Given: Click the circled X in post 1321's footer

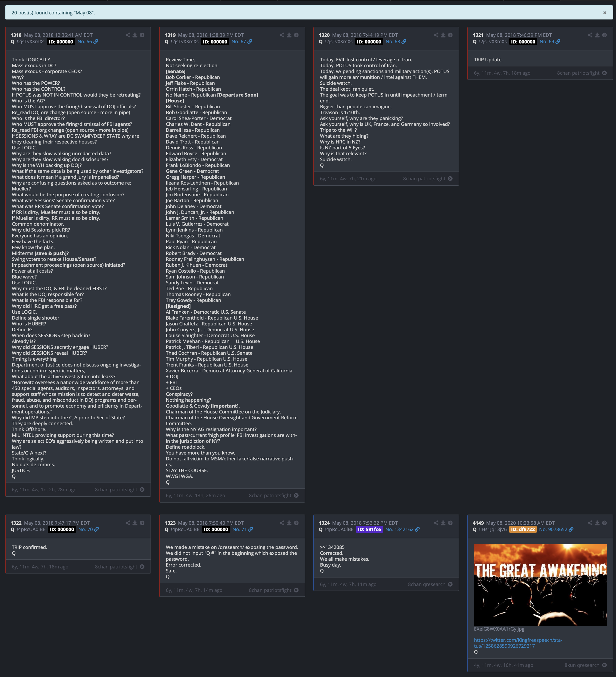Looking at the screenshot, I should 604,73.
